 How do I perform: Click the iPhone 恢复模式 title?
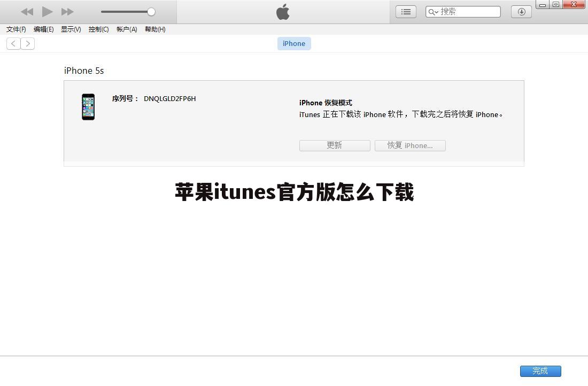[x=326, y=103]
